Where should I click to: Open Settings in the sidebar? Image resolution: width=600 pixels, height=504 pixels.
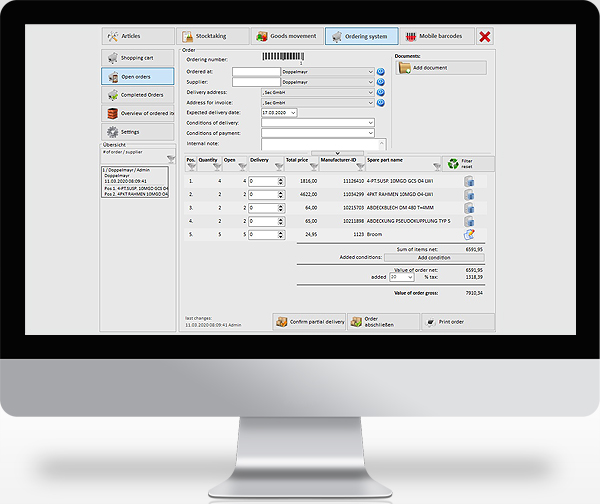(x=137, y=132)
